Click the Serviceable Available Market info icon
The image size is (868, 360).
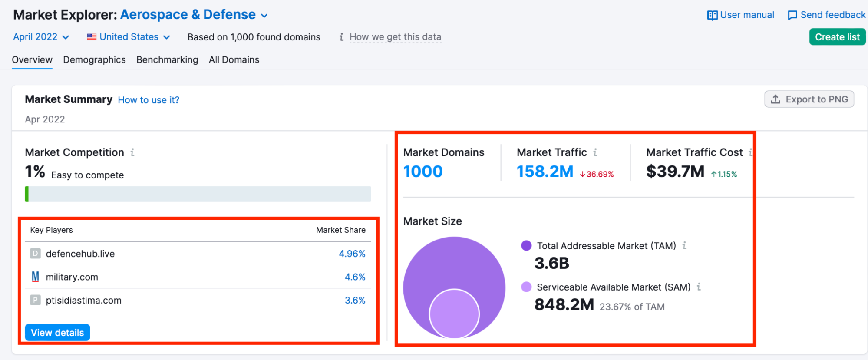[x=699, y=287]
